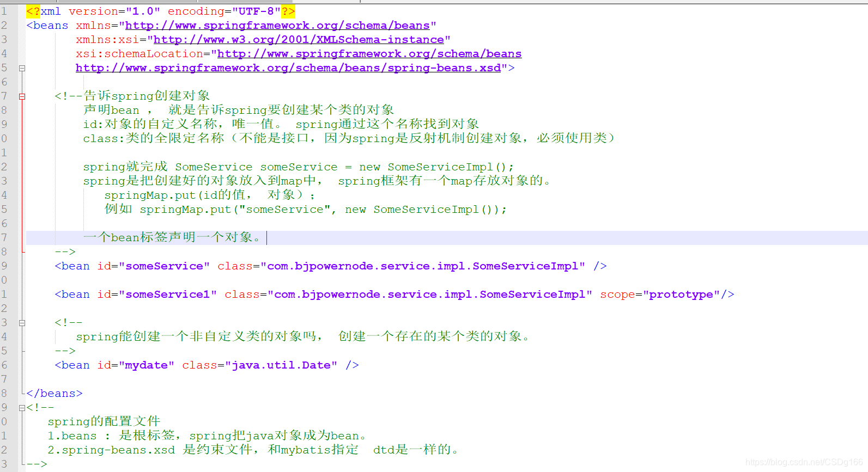Viewport: 868px width, 472px height.
Task: Click id value "mydate"
Action: 147,365
